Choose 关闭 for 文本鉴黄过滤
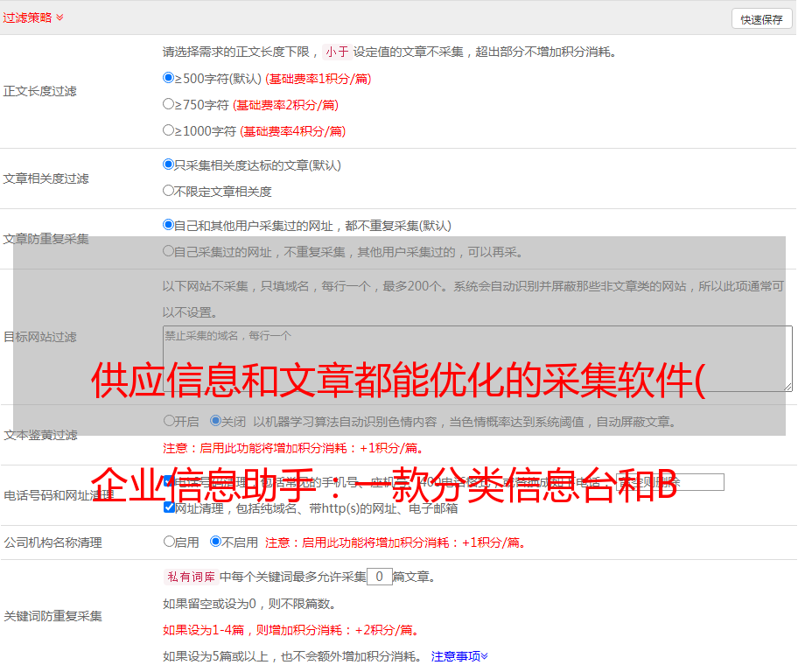798x672 pixels. [x=215, y=421]
